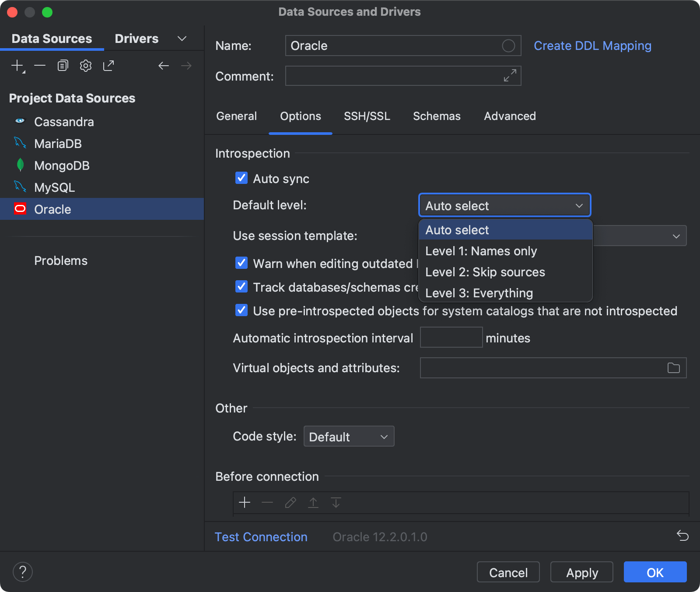This screenshot has height=592, width=700.
Task: Uncheck Warn when editing outdated objects
Action: coord(241,263)
